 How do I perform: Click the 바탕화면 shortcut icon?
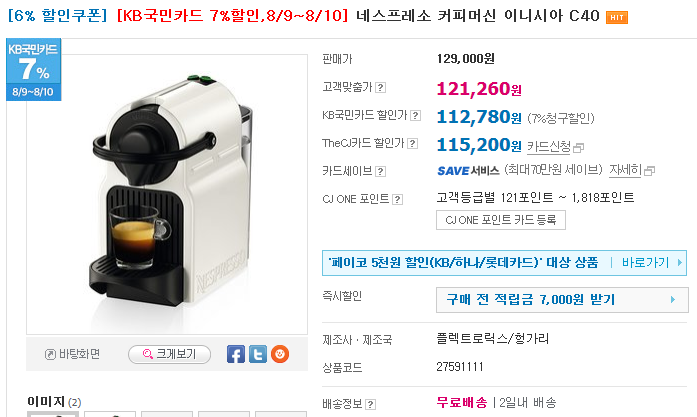pos(50,354)
